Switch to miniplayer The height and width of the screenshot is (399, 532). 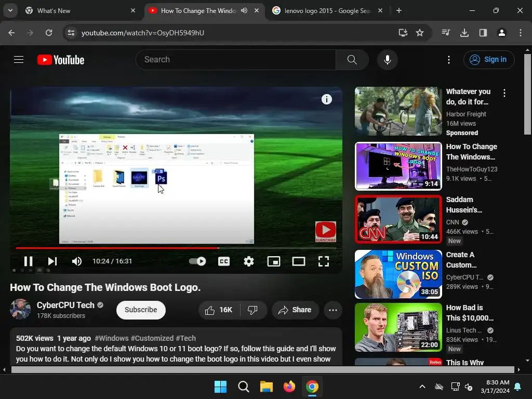[x=274, y=261]
